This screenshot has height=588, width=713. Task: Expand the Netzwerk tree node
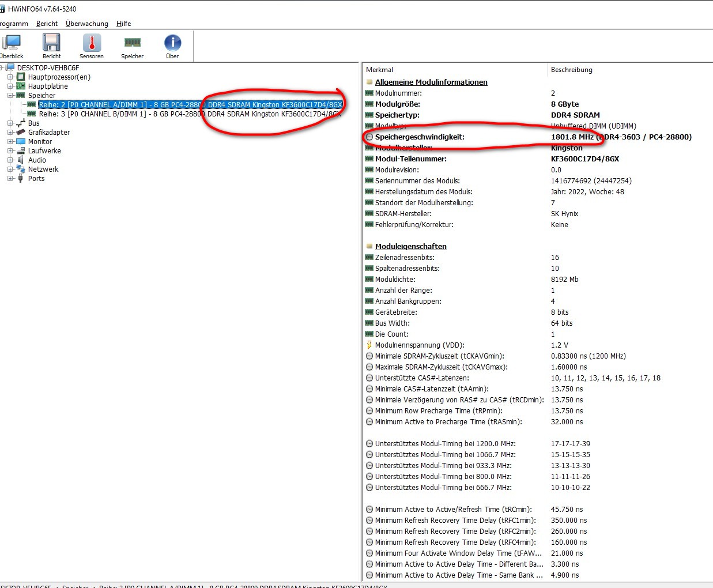[10, 169]
